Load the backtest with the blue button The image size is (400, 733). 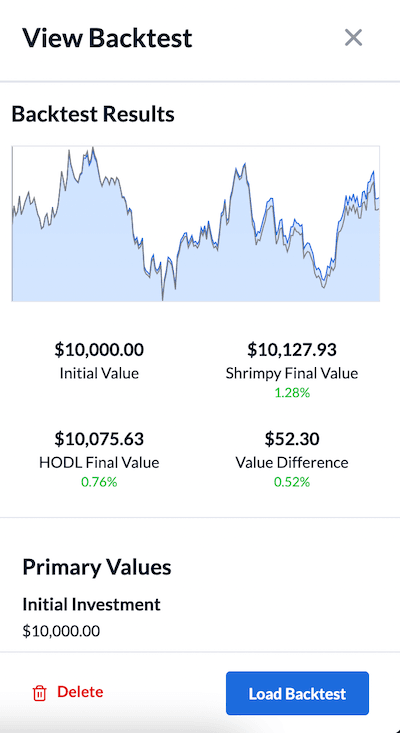[x=297, y=693]
